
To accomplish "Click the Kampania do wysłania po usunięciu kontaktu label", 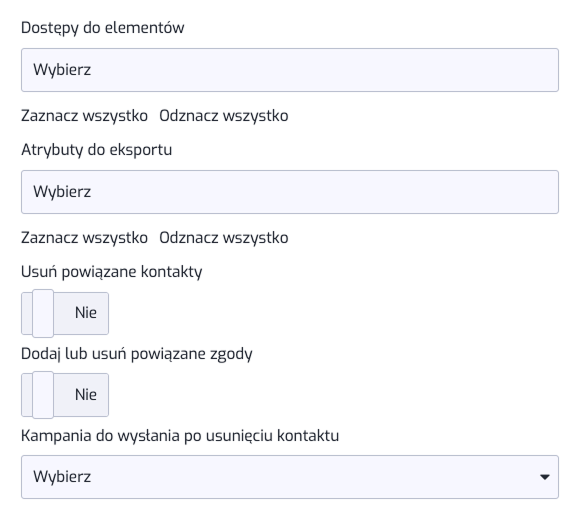I will [x=180, y=435].
